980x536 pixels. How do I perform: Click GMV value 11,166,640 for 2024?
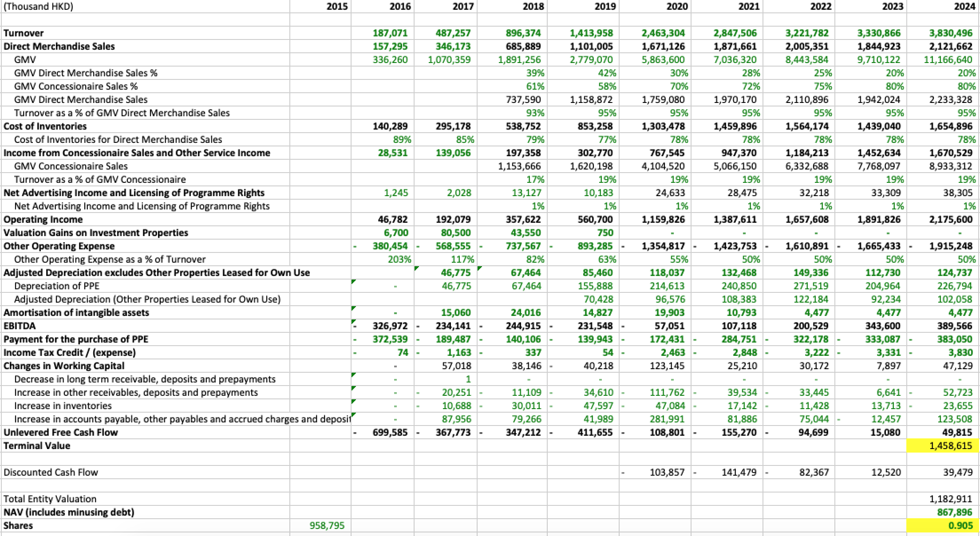pos(948,60)
